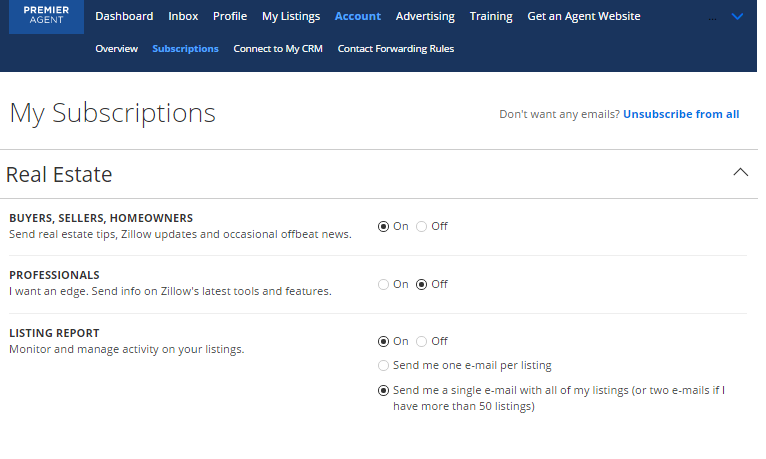Viewport: 766px width, 459px height.
Task: Open My Listings in top navigation
Action: 291,16
